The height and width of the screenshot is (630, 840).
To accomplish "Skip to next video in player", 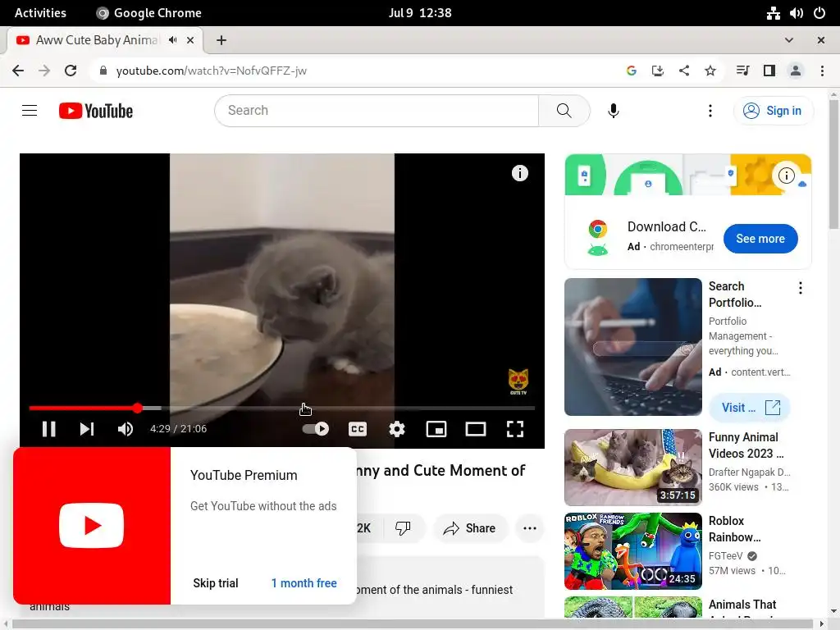I will (x=87, y=428).
